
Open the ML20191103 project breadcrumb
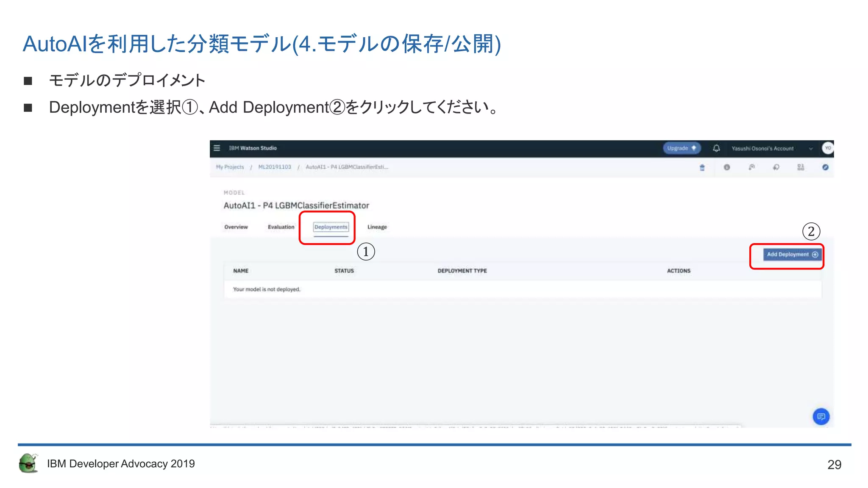275,167
